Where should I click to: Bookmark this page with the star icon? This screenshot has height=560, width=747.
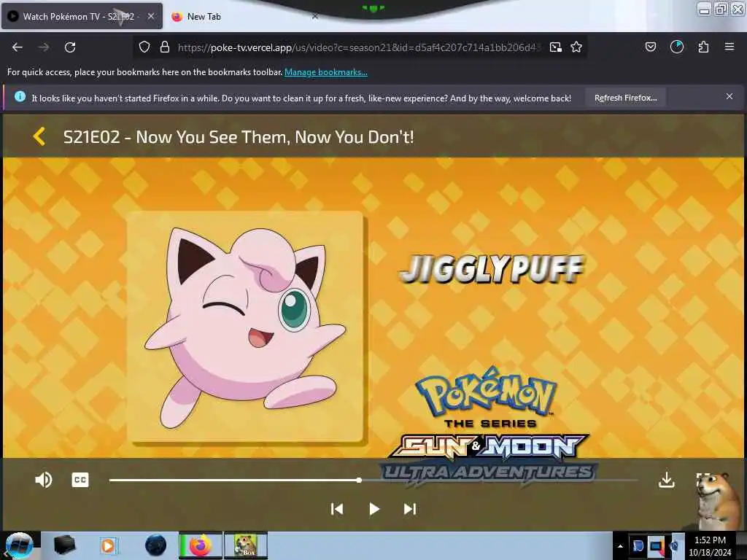coord(576,47)
